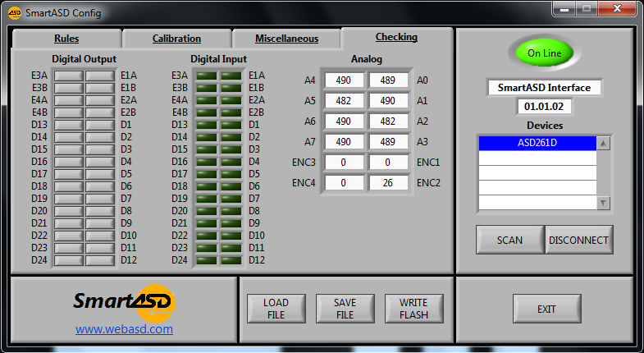The image size is (644, 353).
Task: Open the Calibration tab
Action: [x=176, y=39]
